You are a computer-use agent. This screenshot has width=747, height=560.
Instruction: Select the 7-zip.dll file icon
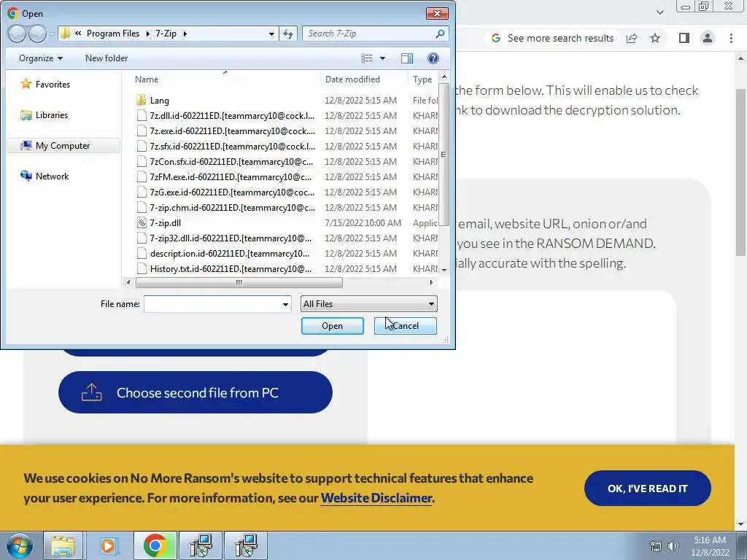click(141, 222)
